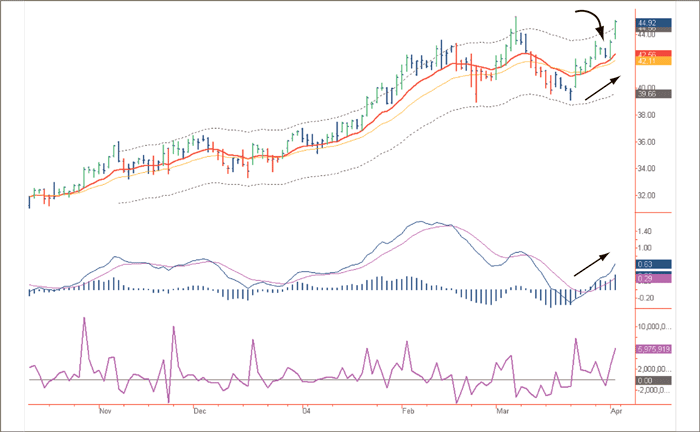Viewport: 700px width, 432px height.
Task: Click the orange 42.11 moving average label
Action: (651, 63)
